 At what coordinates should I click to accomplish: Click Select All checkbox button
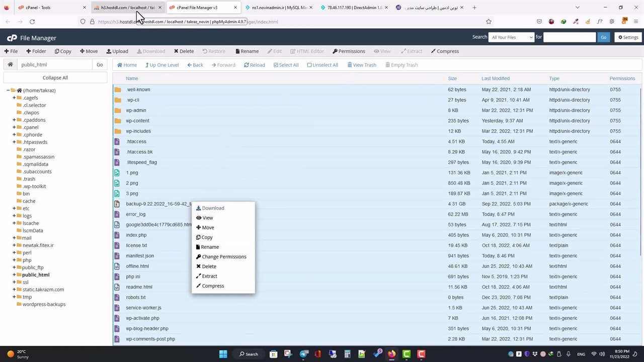pos(285,65)
